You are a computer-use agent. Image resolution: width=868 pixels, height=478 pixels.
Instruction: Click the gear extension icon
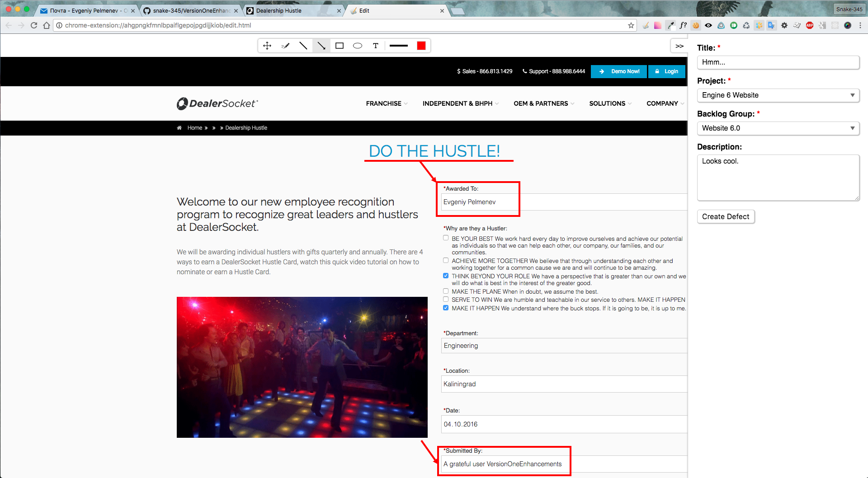click(784, 25)
